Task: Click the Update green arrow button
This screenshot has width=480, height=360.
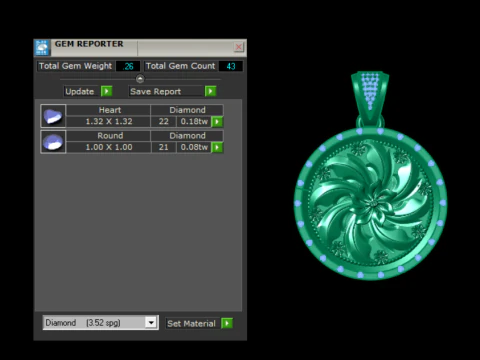Action: 106,91
